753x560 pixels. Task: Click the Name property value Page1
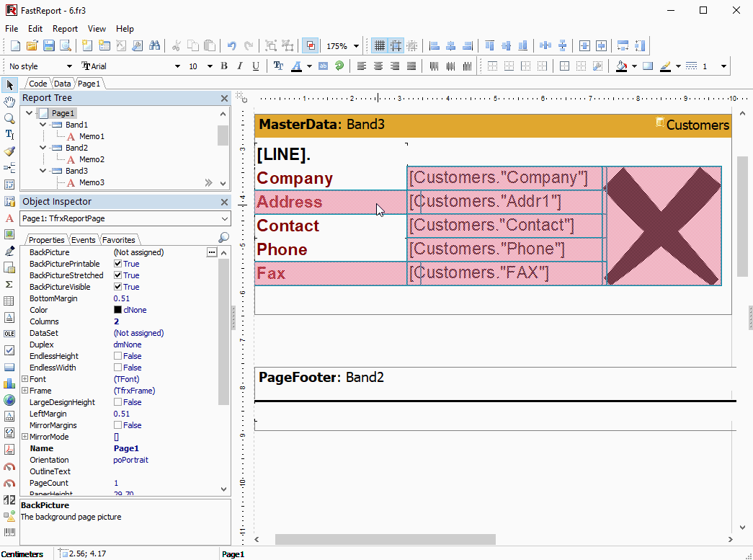tap(126, 448)
